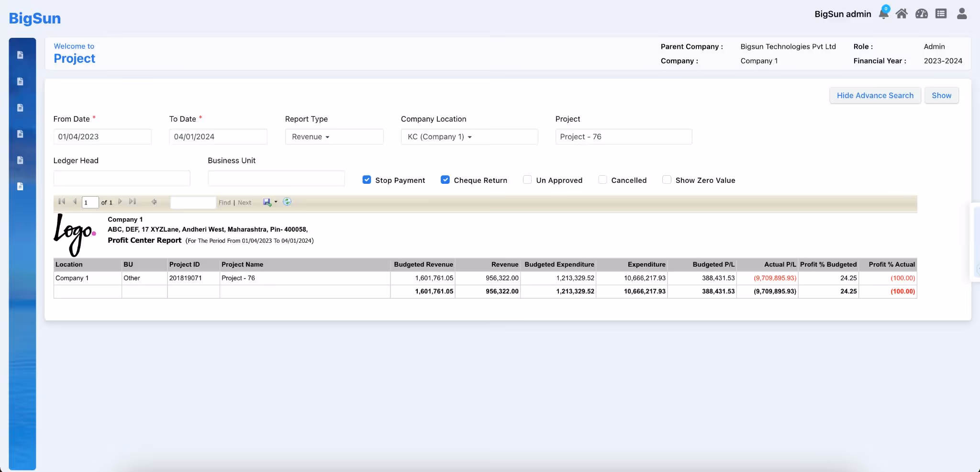This screenshot has height=472, width=980.
Task: Open export format dropdown arrow
Action: click(276, 202)
